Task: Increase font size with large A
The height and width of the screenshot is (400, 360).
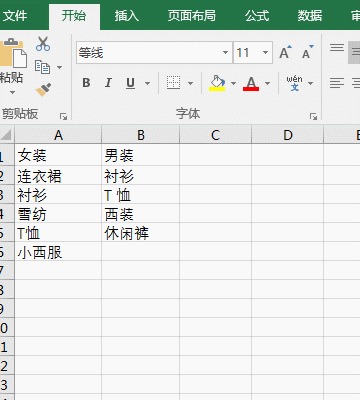Action: (285, 52)
